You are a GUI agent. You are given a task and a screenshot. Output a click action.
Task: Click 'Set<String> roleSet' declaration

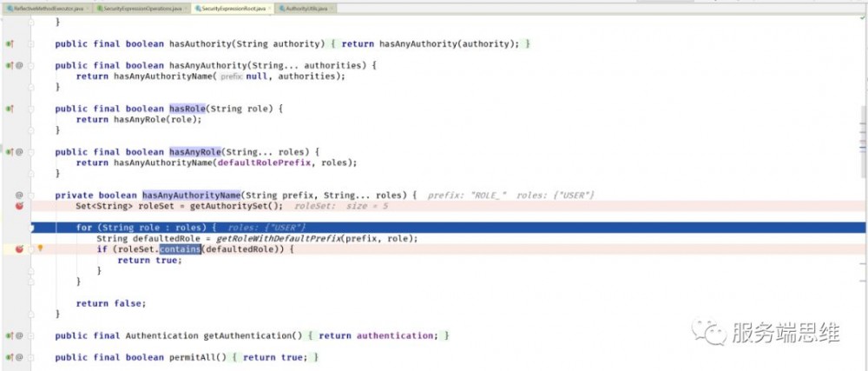pyautogui.click(x=126, y=206)
